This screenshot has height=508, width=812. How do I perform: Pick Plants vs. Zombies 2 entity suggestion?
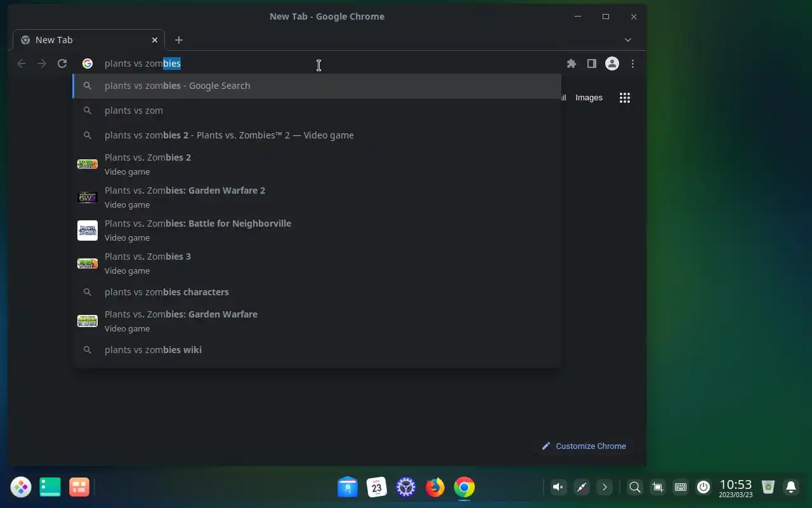tap(317, 164)
